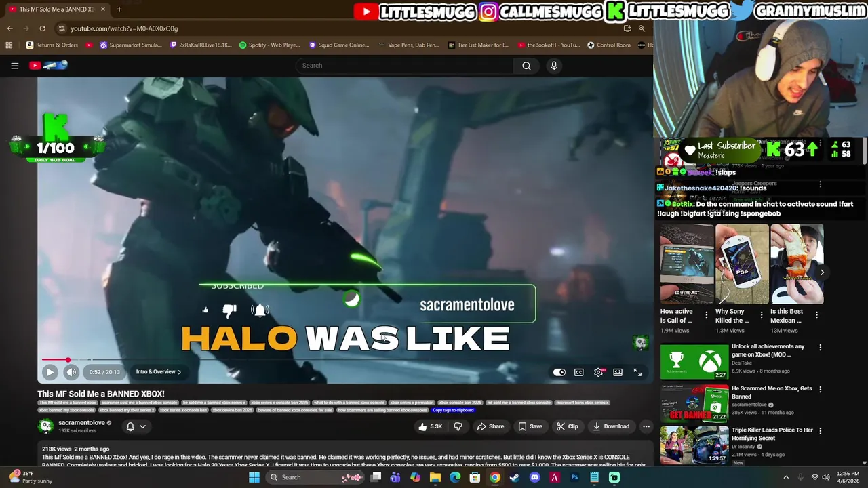Open the Unlock all achievements video thumbnail
The width and height of the screenshot is (868, 488).
tap(694, 361)
